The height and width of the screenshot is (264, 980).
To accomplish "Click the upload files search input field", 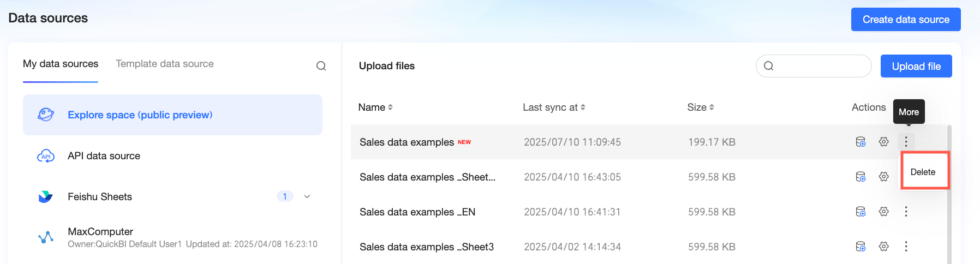I will coord(814,66).
